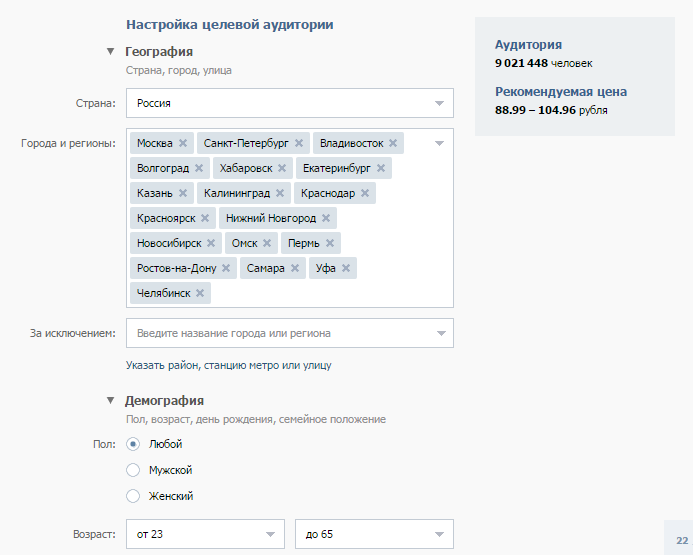Choose the Женский gender radio button
This screenshot has width=693, height=555.
point(133,496)
